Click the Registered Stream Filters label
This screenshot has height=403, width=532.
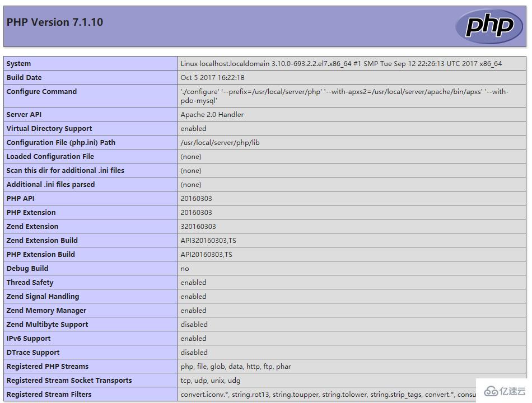49,394
